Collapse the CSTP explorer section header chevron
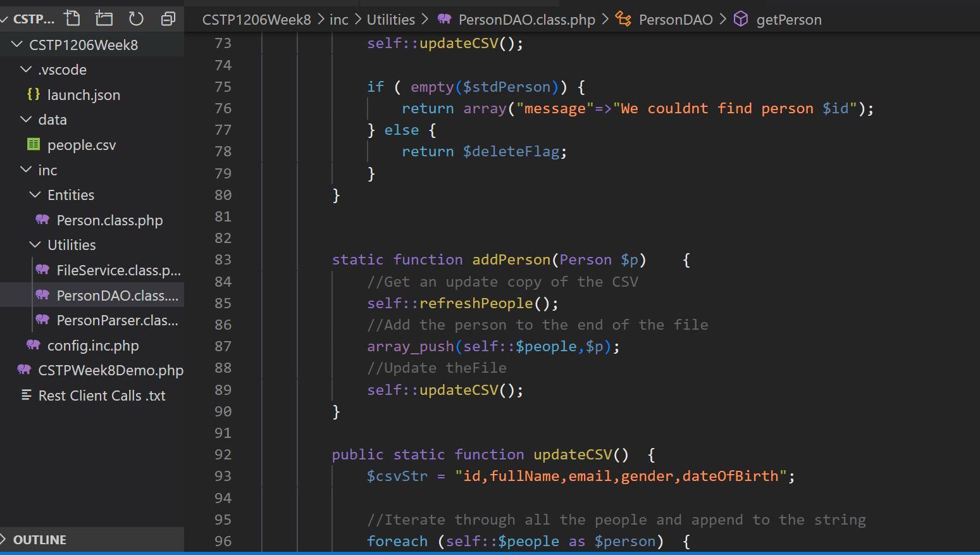This screenshot has height=555, width=980. (x=4, y=19)
